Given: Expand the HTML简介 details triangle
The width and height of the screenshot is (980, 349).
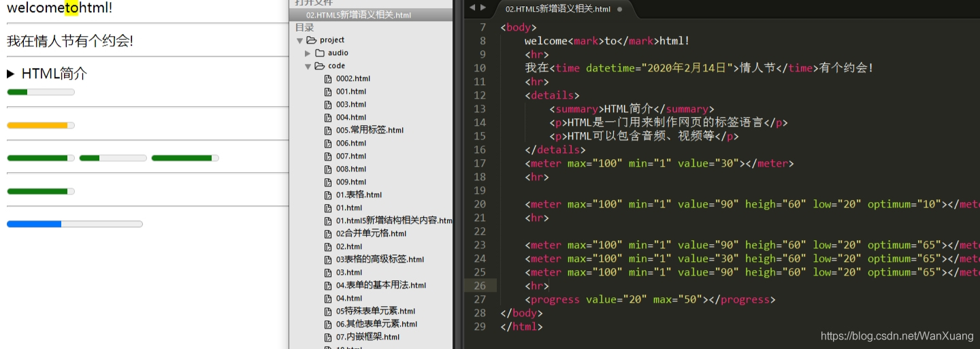Looking at the screenshot, I should click(10, 73).
